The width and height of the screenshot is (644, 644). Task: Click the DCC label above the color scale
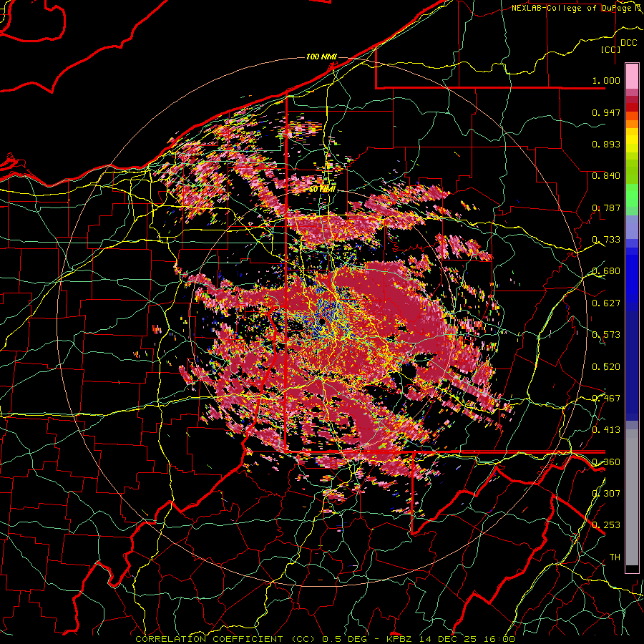coord(628,43)
